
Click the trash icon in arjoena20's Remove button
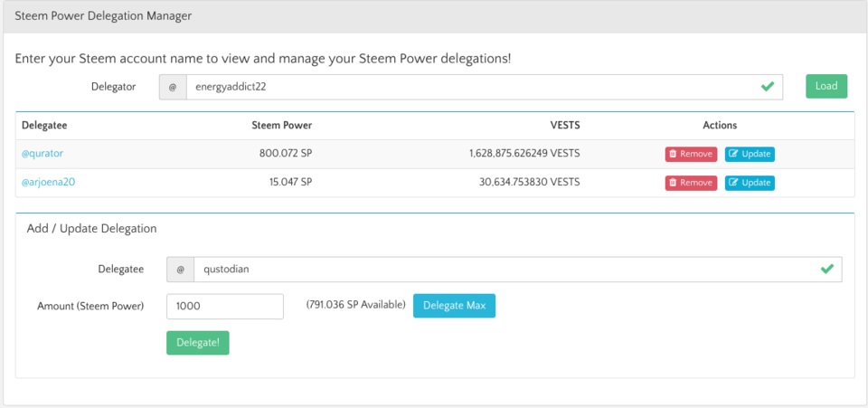pyautogui.click(x=673, y=183)
